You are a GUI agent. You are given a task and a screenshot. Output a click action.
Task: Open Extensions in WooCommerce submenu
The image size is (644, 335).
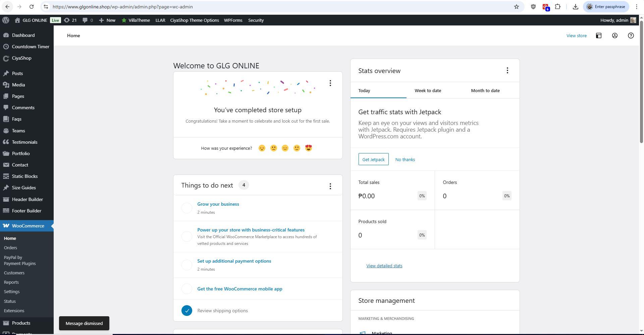pyautogui.click(x=14, y=311)
